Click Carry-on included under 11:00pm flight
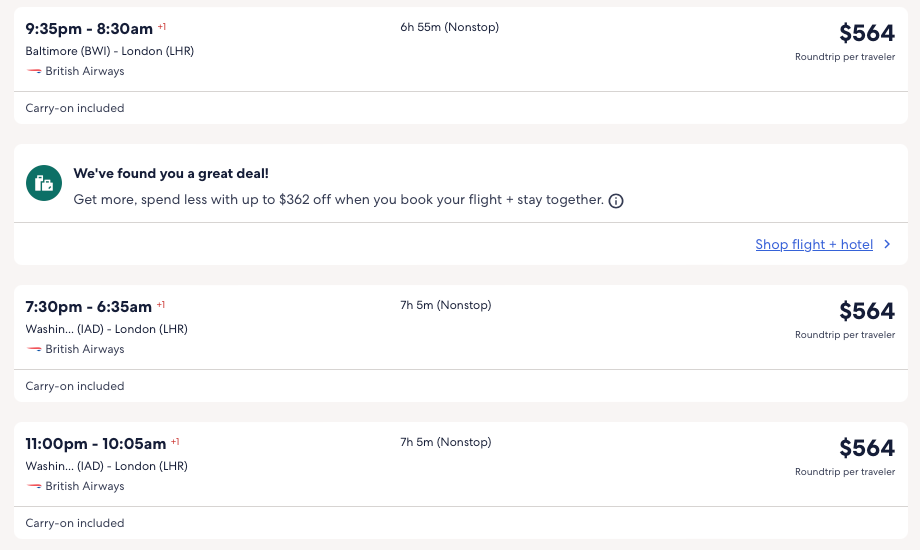Viewport: 920px width, 550px height. coord(75,523)
